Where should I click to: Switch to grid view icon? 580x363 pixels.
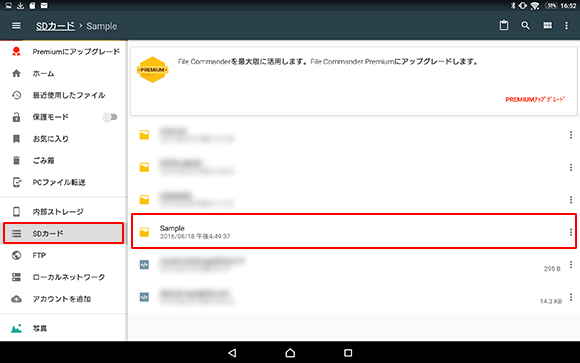pos(547,26)
